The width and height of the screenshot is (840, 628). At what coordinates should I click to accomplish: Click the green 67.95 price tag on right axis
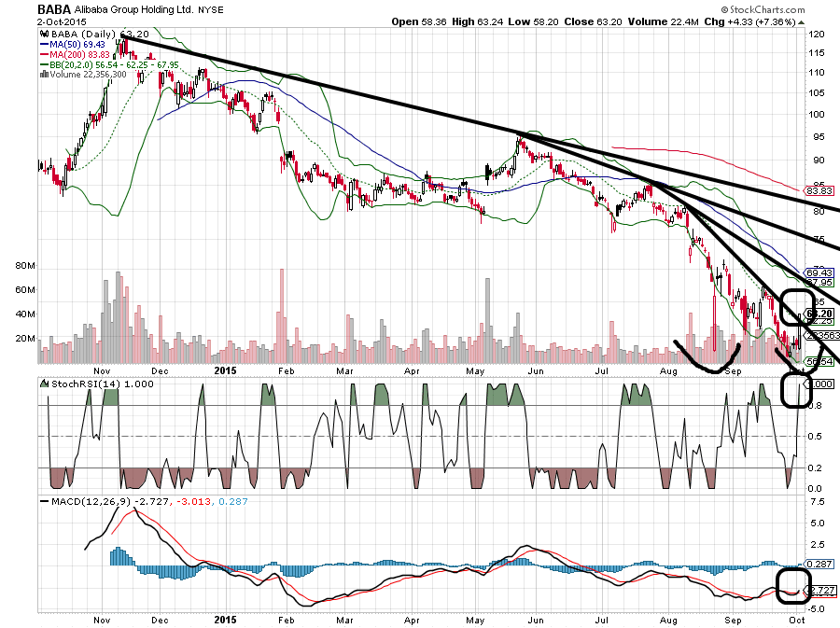coord(819,282)
